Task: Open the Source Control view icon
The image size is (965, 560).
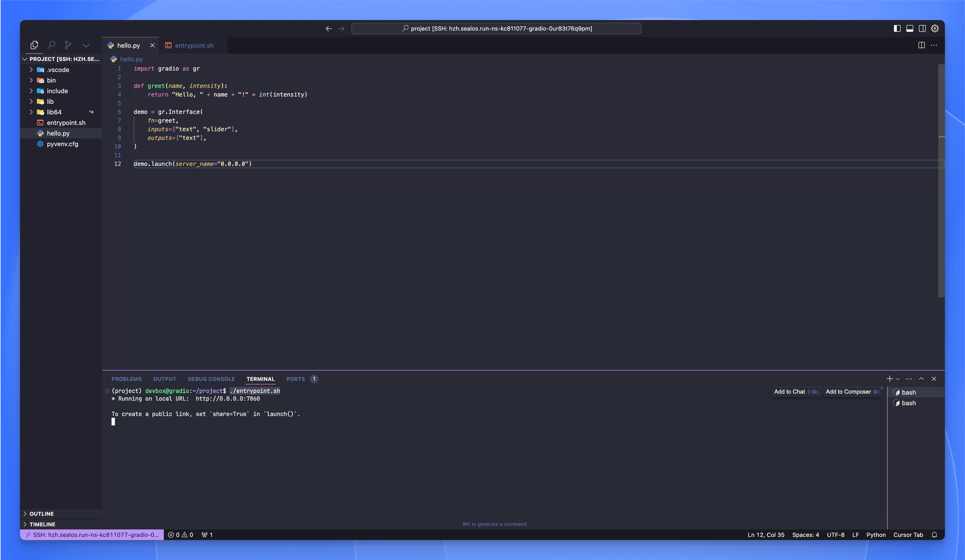Action: pos(68,45)
